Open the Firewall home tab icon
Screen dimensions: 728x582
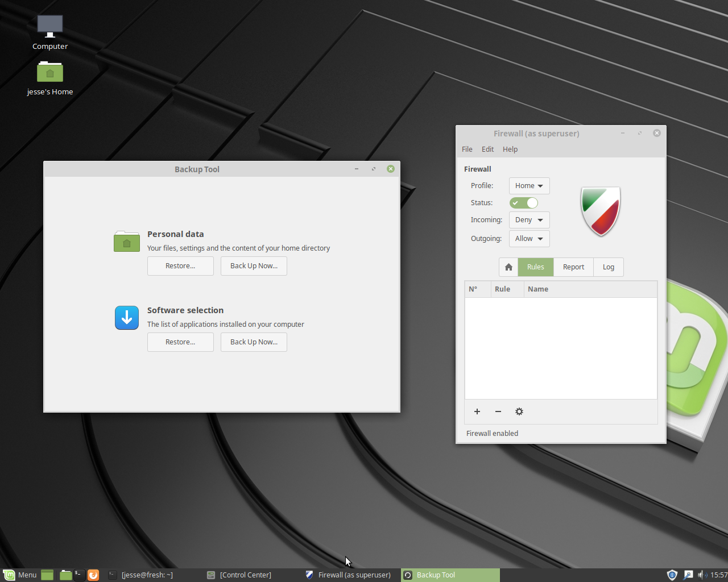[509, 267]
